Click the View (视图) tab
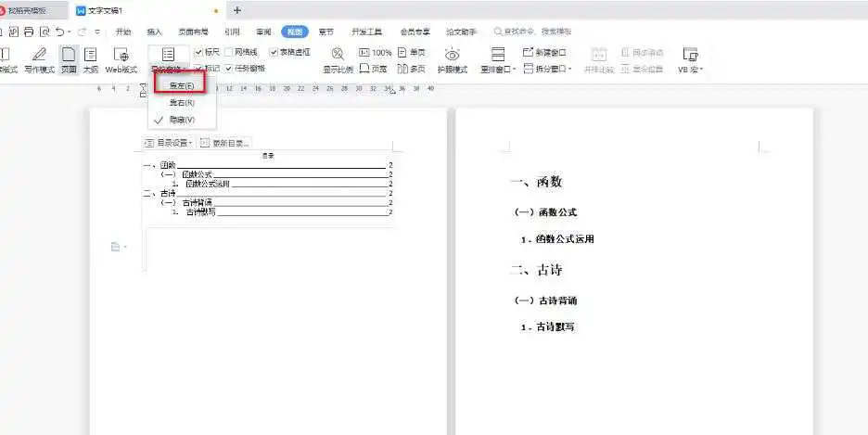The image size is (868, 435). [295, 32]
